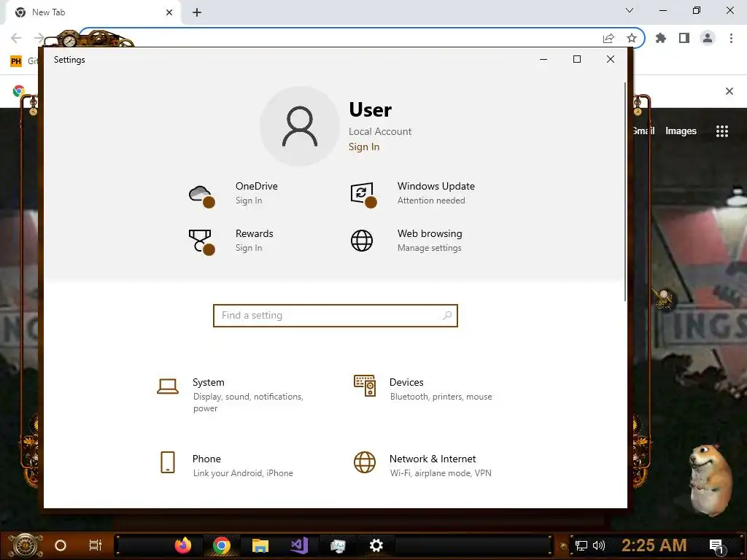Open Devices Bluetooth, printers, mouse category
747x560 pixels.
tap(424, 389)
